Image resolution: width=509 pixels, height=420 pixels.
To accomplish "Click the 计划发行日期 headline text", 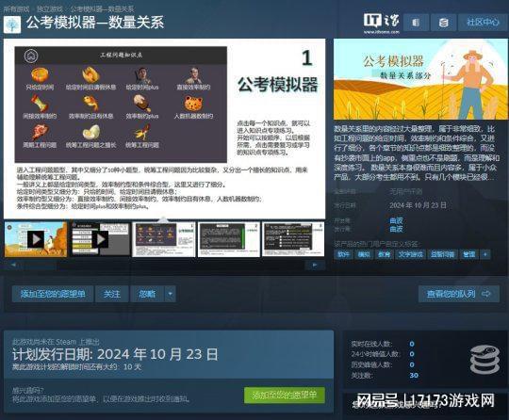I will click(x=115, y=354).
